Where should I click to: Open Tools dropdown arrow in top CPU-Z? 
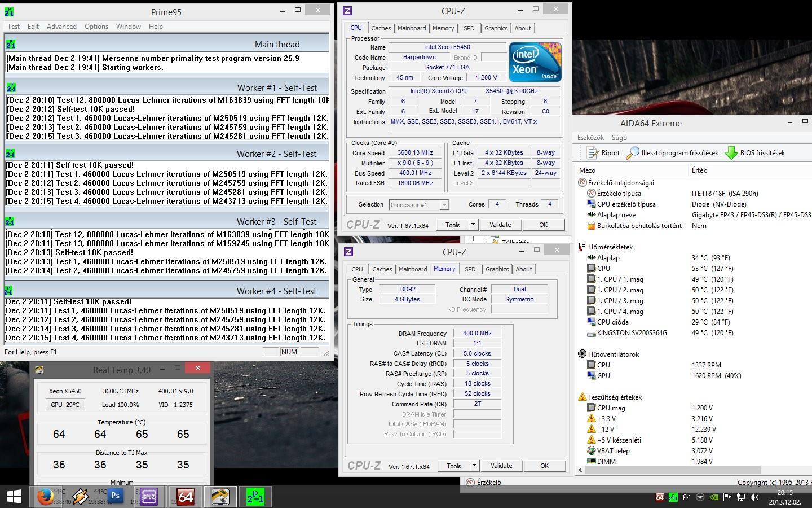473,225
